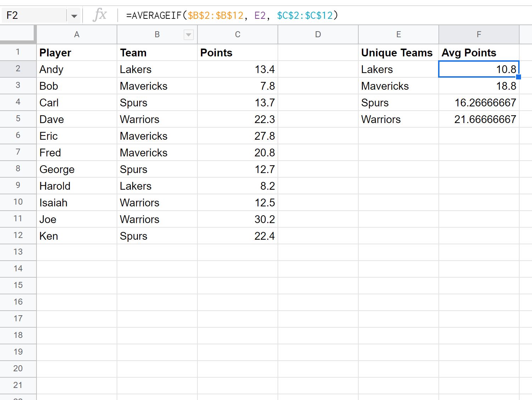The image size is (532, 400).
Task: Click the average value 18.8
Action: pos(479,86)
